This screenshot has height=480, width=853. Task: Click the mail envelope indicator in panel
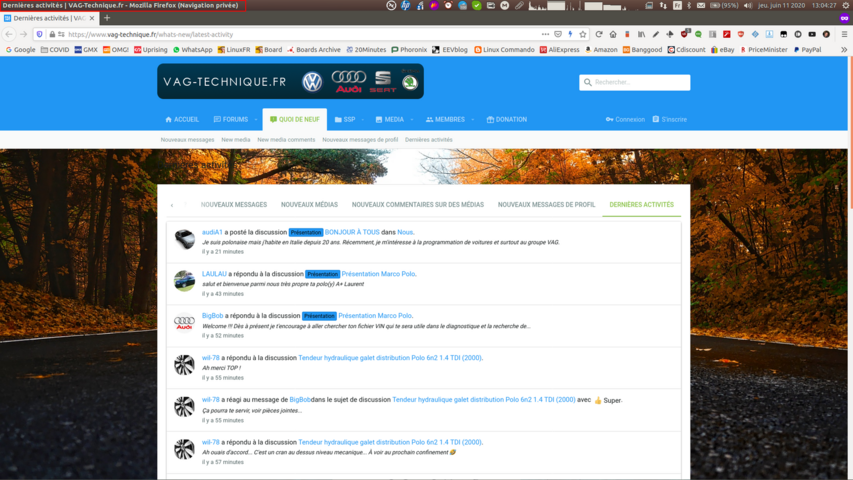701,5
